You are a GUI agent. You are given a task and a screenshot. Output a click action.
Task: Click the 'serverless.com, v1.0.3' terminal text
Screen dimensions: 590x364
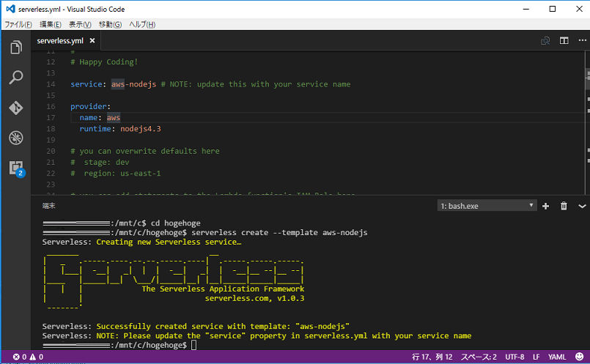click(255, 299)
